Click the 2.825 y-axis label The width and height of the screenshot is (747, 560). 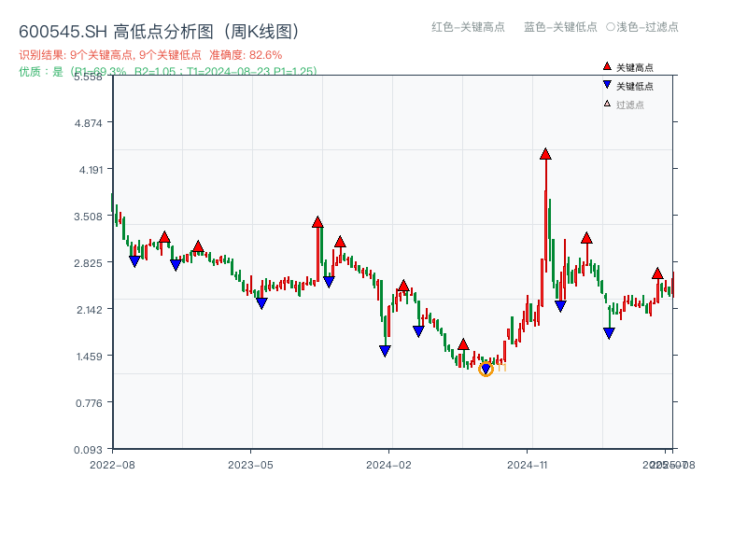(88, 263)
